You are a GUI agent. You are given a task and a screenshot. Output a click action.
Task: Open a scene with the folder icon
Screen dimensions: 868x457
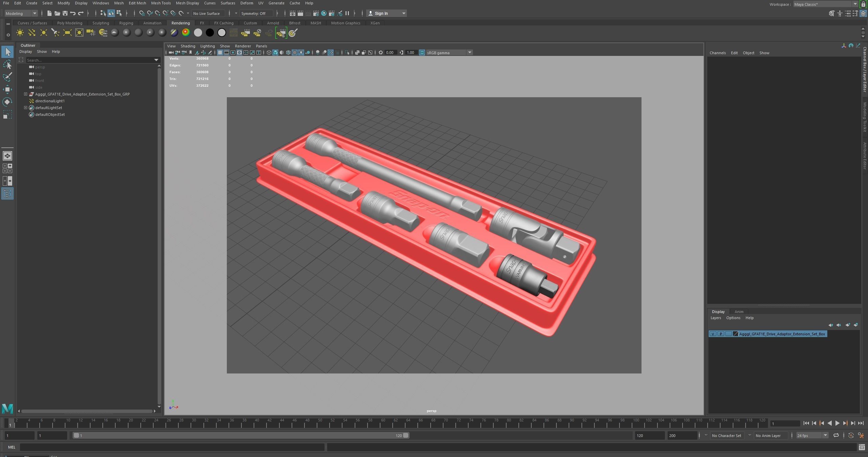click(57, 13)
